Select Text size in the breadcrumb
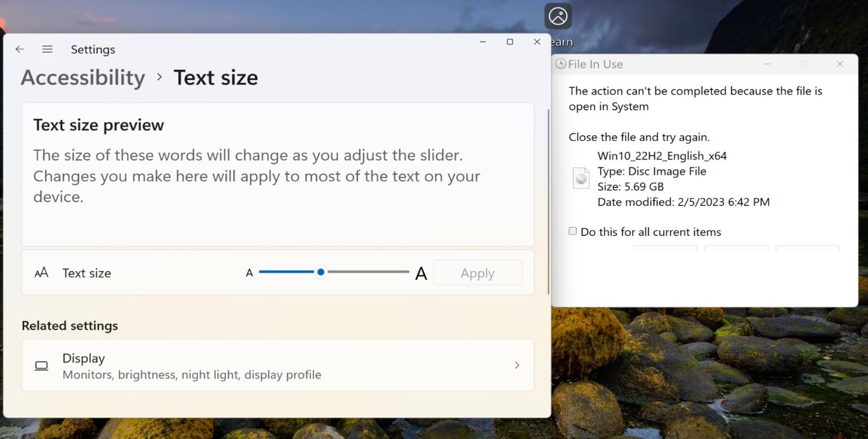868x439 pixels. 216,78
